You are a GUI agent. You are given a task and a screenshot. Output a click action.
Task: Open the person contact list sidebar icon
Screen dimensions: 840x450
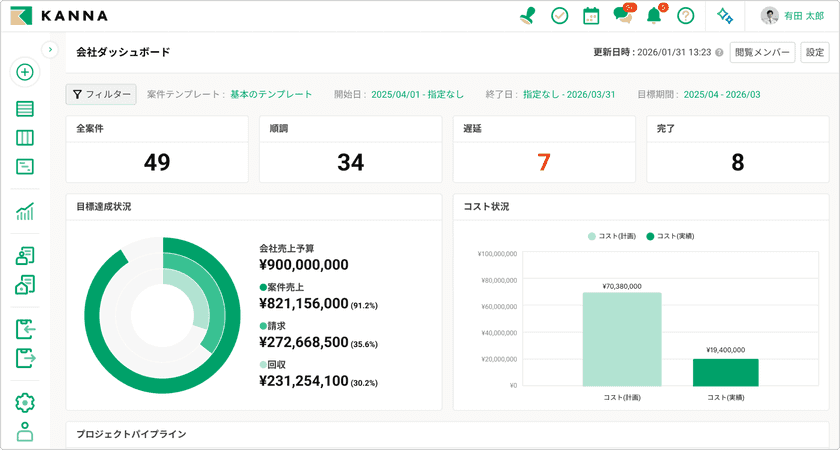click(x=25, y=256)
